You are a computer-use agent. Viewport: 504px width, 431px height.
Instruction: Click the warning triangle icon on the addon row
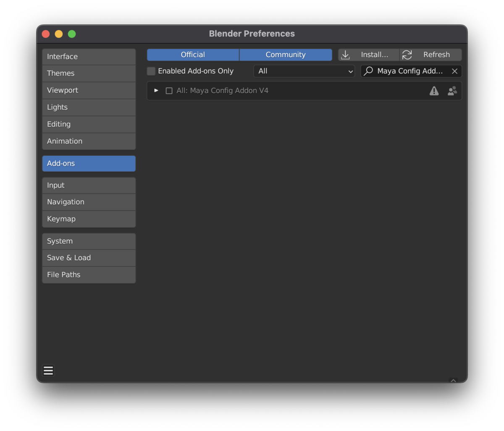tap(434, 91)
